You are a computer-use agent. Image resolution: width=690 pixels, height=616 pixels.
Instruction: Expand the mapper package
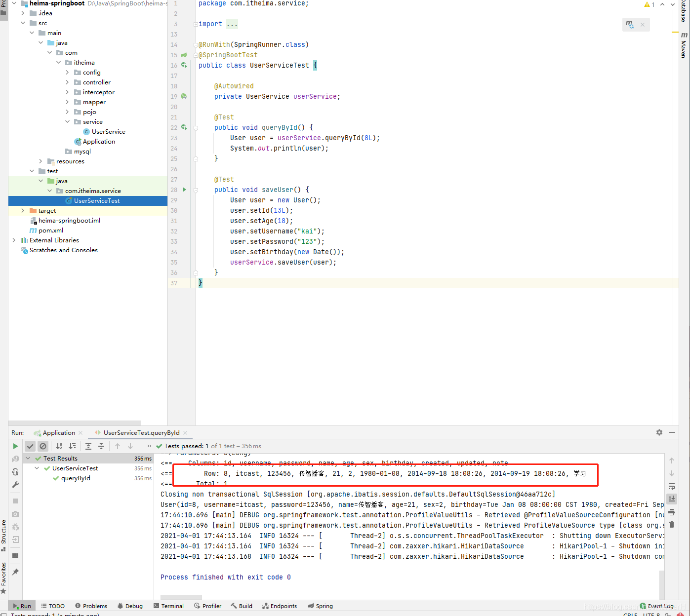(x=68, y=102)
